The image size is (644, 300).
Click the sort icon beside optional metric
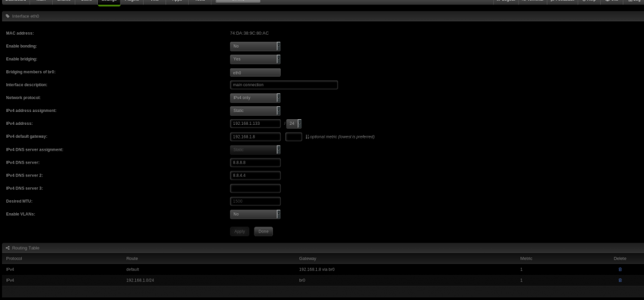tap(307, 136)
